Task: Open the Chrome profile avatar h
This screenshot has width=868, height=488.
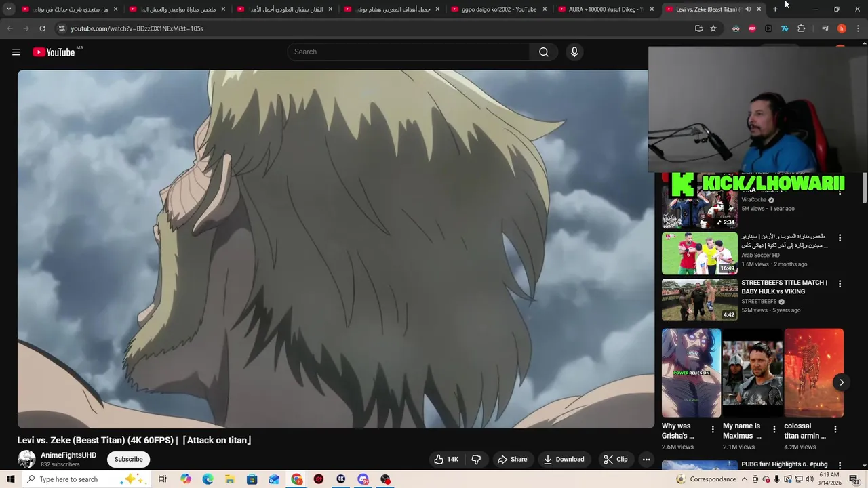Action: tap(842, 28)
